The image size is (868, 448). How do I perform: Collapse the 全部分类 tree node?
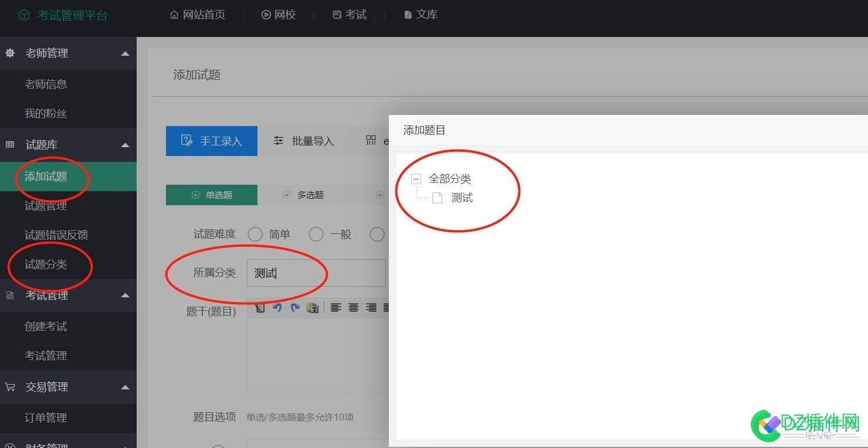pyautogui.click(x=416, y=179)
